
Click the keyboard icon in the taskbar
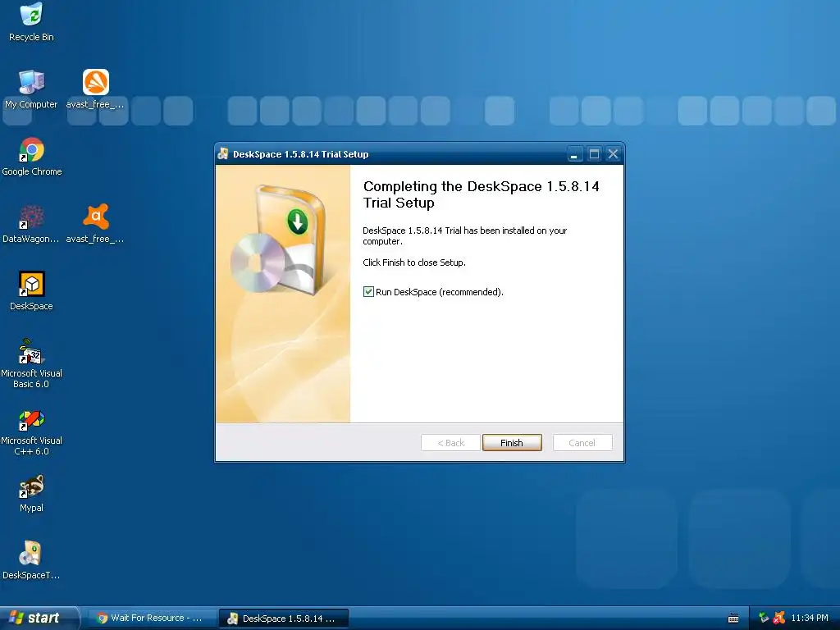[x=733, y=619]
